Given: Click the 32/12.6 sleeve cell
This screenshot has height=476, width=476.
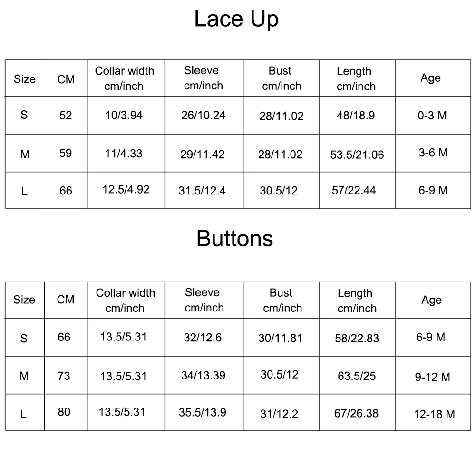Looking at the screenshot, I should coord(203,338).
